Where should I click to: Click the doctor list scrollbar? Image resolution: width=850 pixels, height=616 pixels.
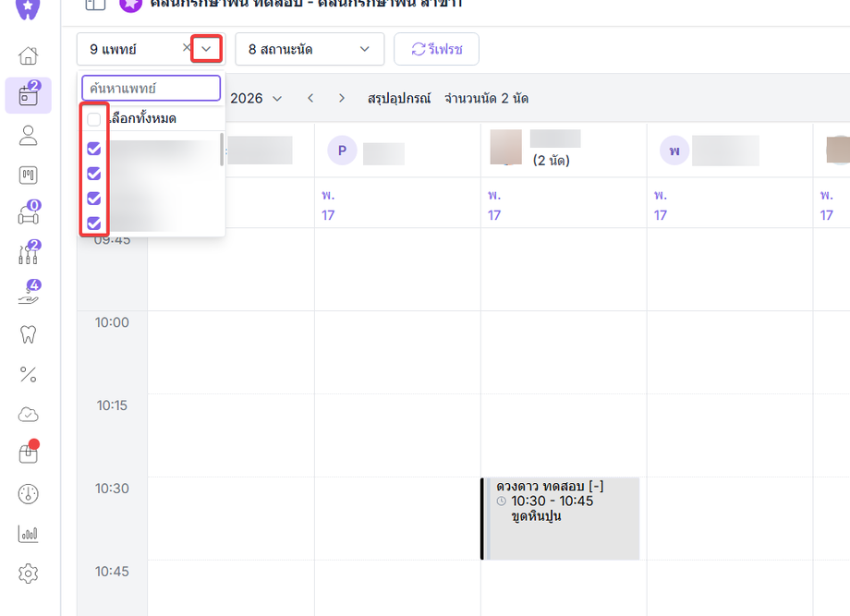point(222,149)
